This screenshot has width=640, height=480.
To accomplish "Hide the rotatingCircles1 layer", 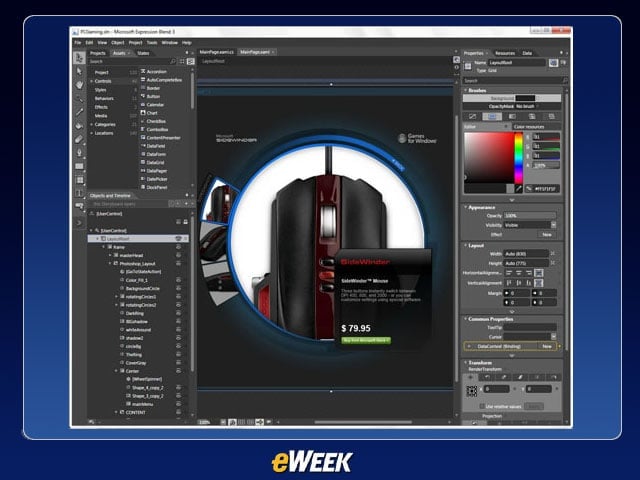I will point(178,297).
